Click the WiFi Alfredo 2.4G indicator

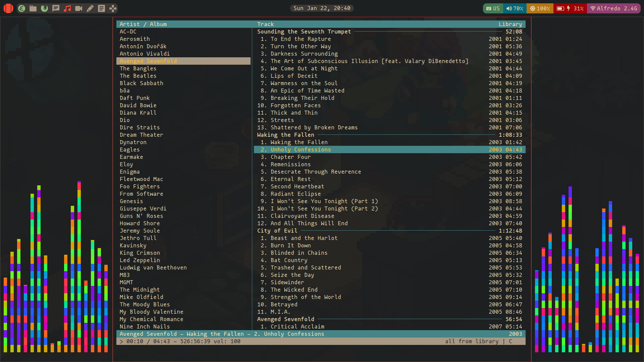point(614,8)
